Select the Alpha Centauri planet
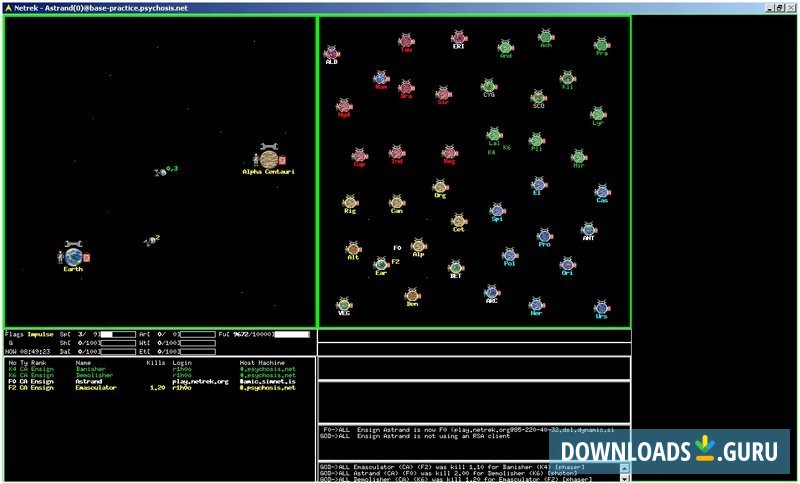 [x=268, y=159]
